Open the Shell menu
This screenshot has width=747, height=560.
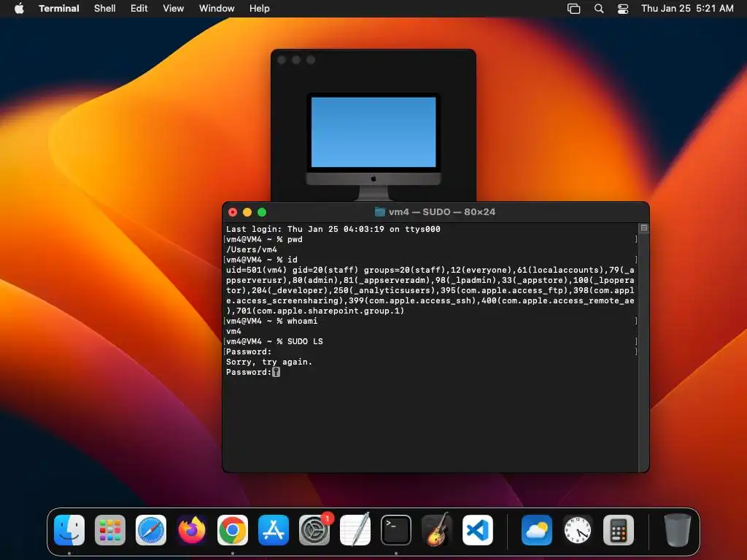click(x=104, y=8)
